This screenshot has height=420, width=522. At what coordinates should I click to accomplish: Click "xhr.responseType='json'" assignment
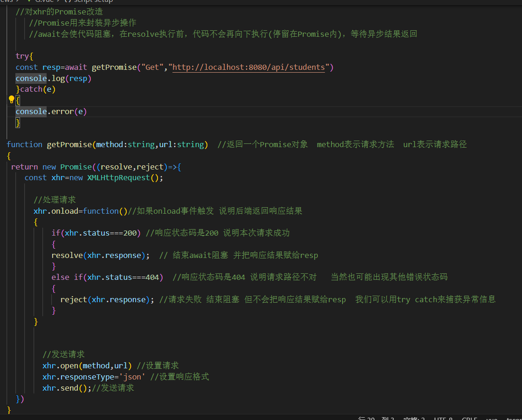[94, 377]
